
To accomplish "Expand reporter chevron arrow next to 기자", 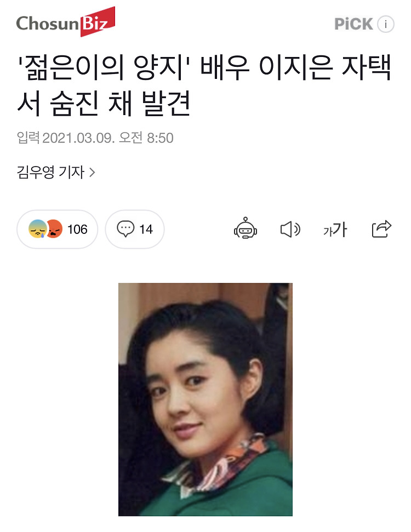I will pyautogui.click(x=92, y=173).
